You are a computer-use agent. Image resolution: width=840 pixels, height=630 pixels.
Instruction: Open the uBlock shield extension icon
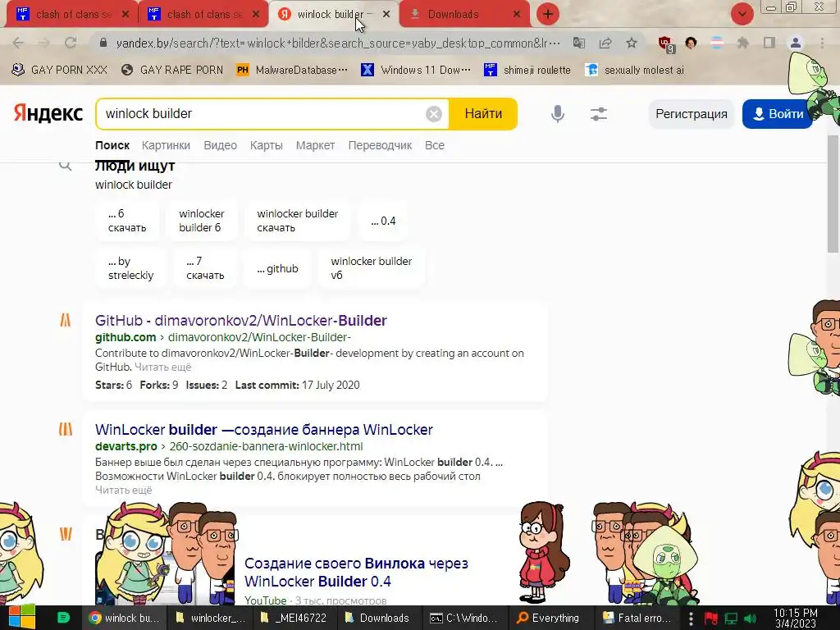666,44
